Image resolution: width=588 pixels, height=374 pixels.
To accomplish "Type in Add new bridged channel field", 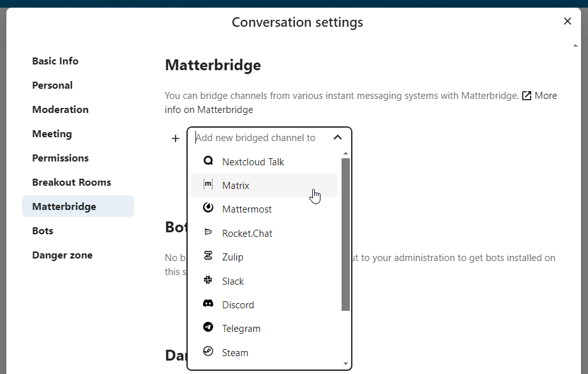I will pyautogui.click(x=259, y=137).
